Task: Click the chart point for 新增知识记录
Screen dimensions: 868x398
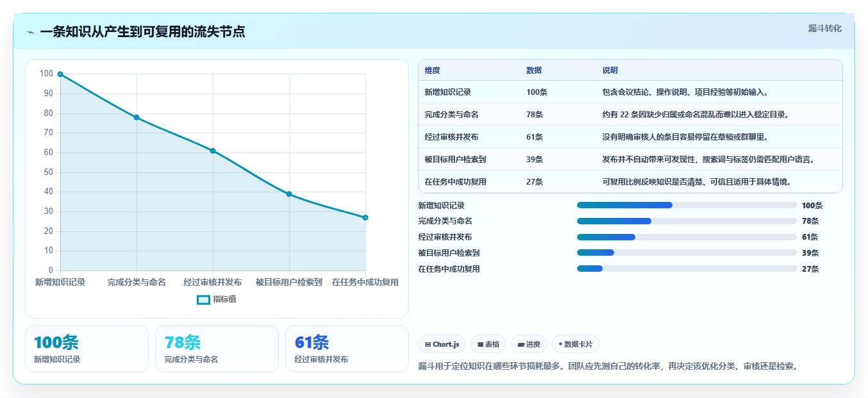Action: click(60, 74)
